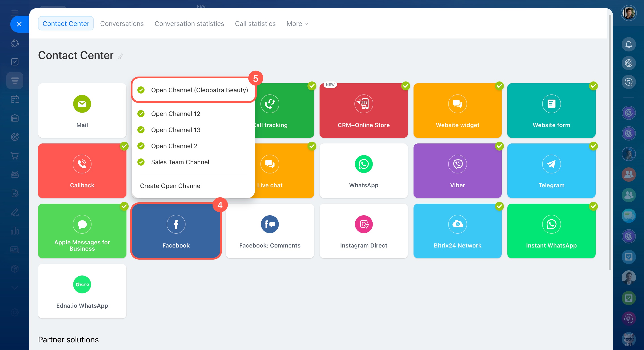Click the WhatsApp channel icon
The image size is (644, 350).
[363, 164]
